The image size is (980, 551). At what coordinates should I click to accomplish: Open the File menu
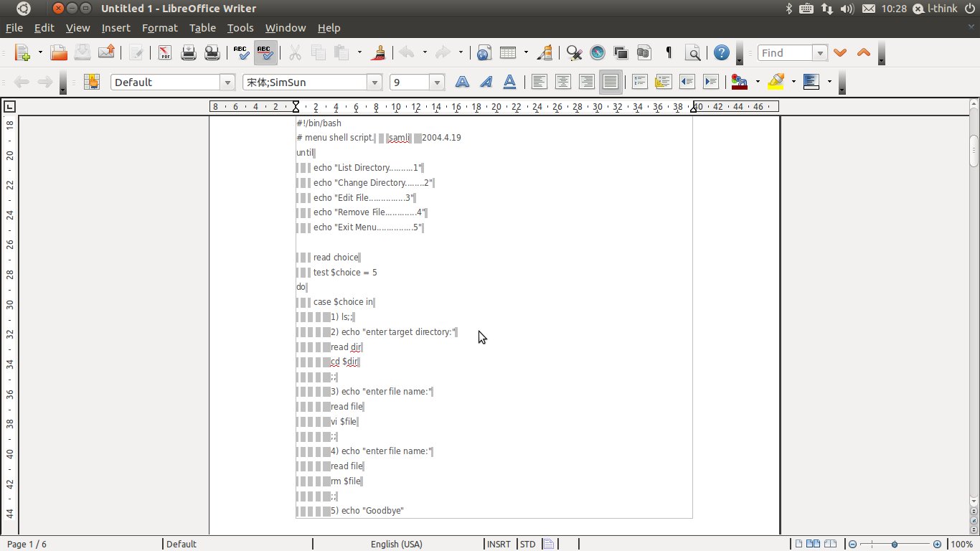tap(14, 27)
